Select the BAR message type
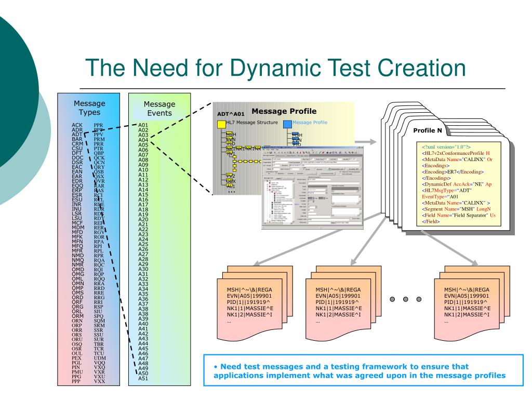The width and height of the screenshot is (532, 399). [x=77, y=139]
